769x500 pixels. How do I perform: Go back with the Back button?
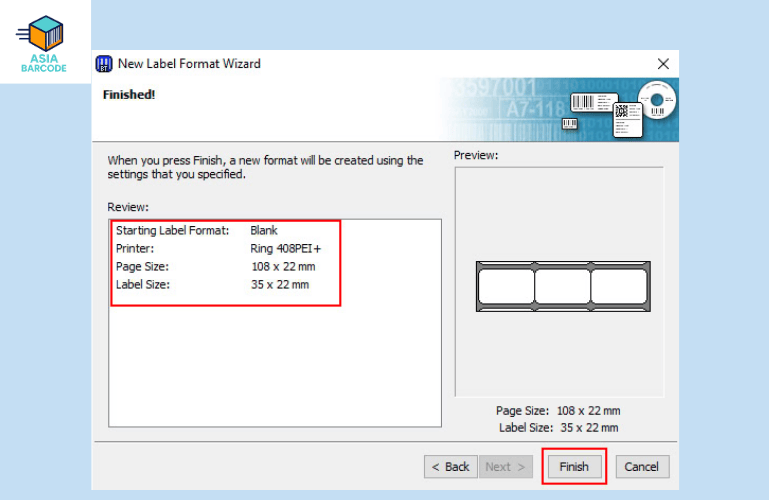click(x=449, y=466)
